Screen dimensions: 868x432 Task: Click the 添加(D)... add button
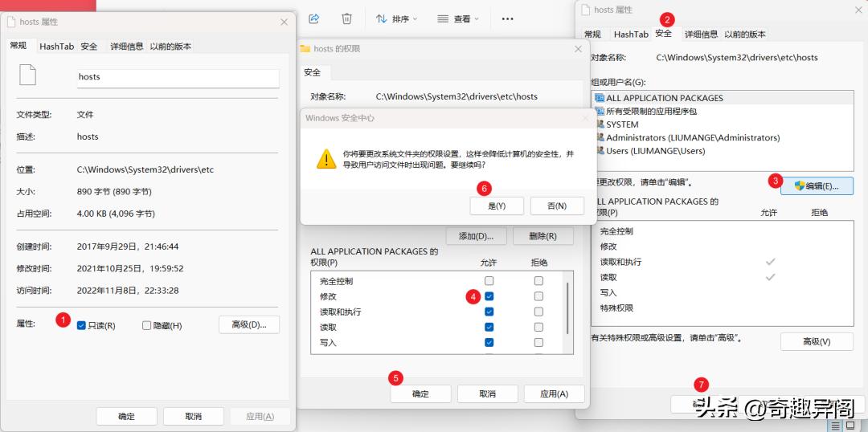476,236
